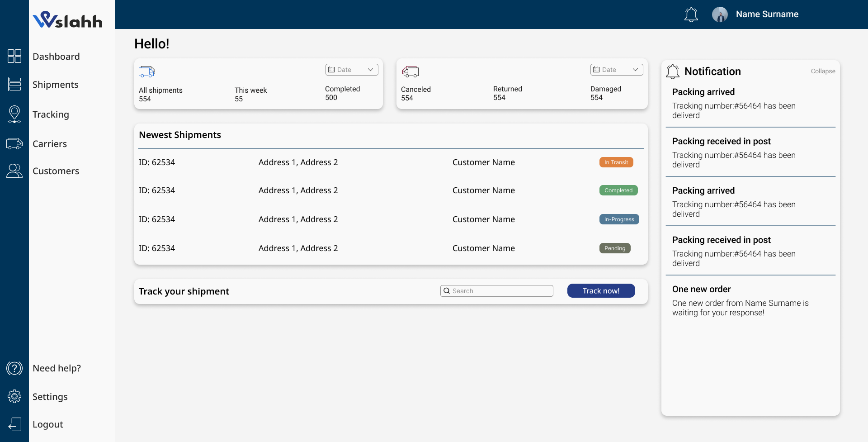
Task: Select the Customers menu entry
Action: click(56, 171)
